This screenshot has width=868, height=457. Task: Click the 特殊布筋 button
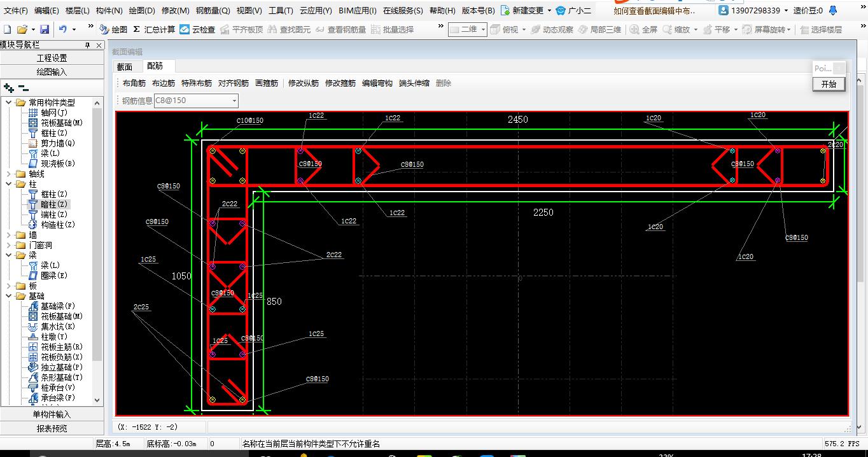pos(197,83)
